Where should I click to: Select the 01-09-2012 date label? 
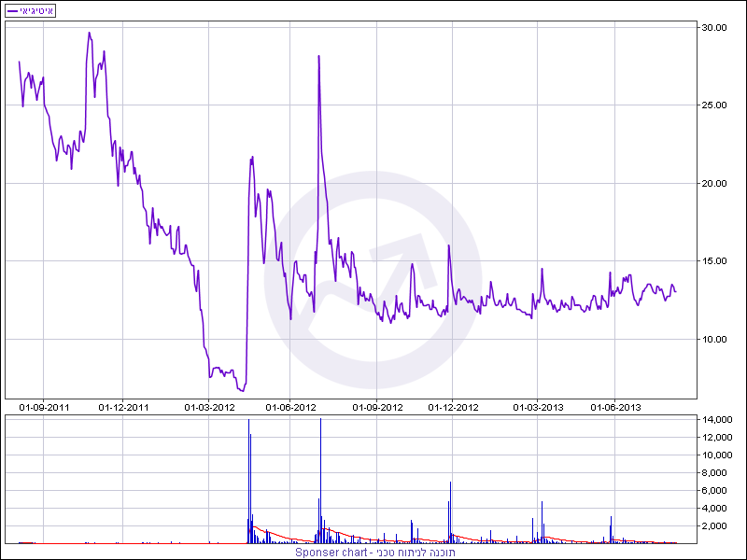[x=377, y=407]
